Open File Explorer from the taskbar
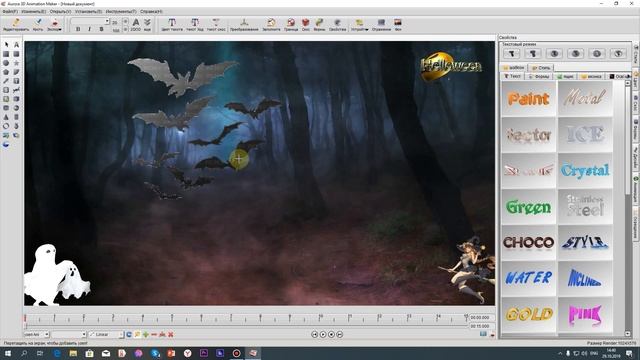 pyautogui.click(x=73, y=353)
